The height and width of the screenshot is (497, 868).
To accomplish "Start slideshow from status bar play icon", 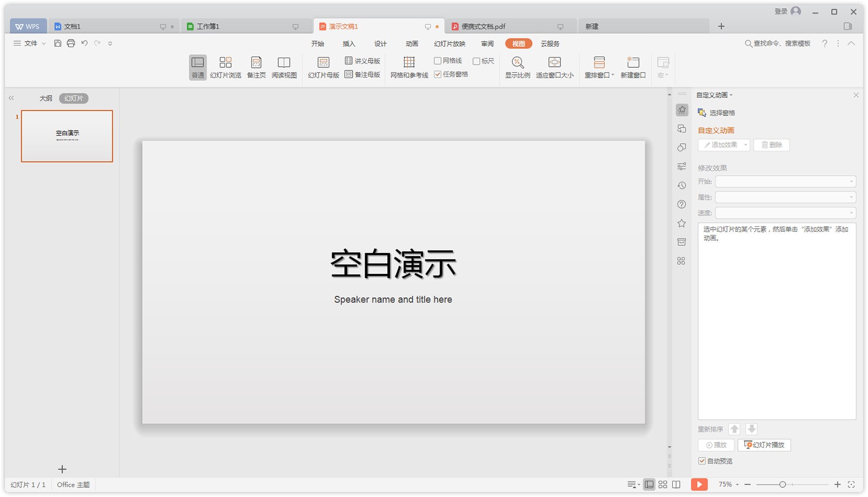I will [x=699, y=484].
